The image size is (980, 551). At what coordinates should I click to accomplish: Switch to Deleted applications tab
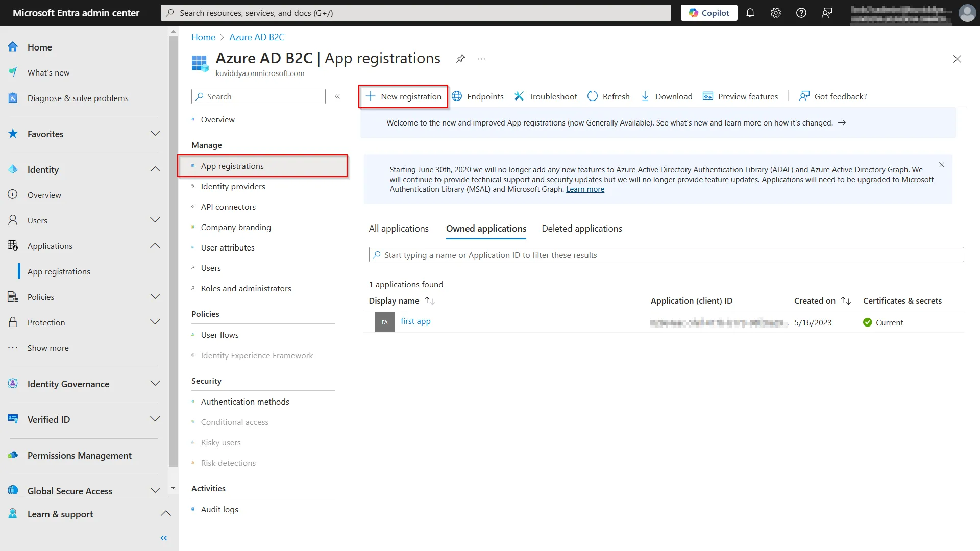tap(582, 229)
